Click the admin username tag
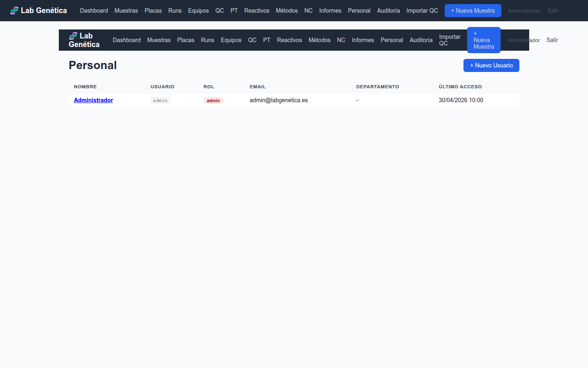Screen dimensions: 588x368 tap(160, 101)
